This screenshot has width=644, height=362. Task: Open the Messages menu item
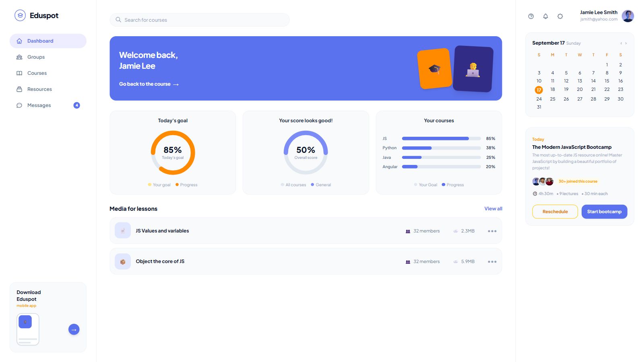pos(48,105)
